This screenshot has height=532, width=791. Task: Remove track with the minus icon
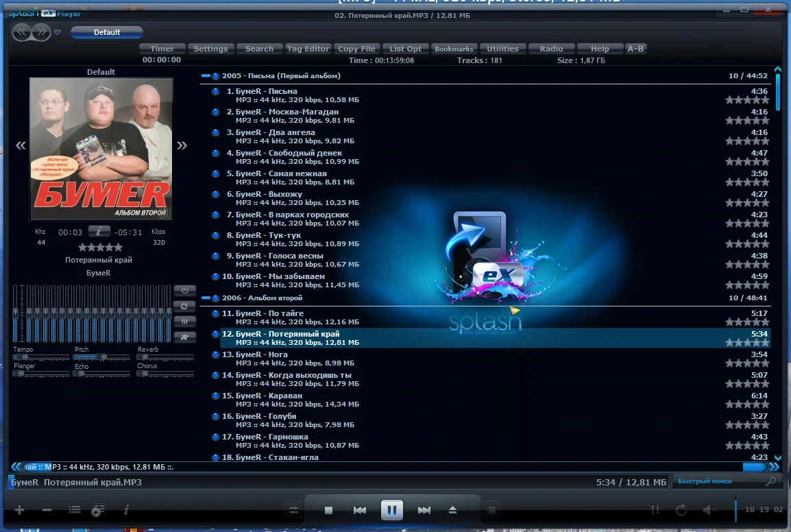coord(47,510)
